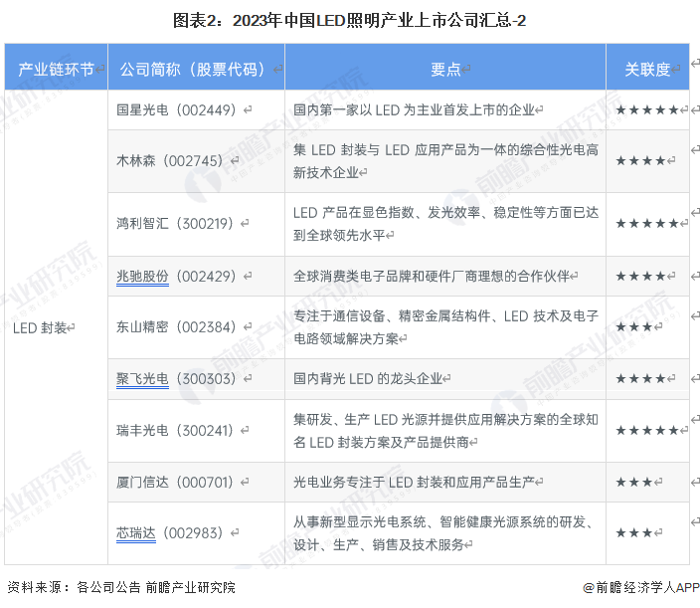The width and height of the screenshot is (700, 608).
Task: Click the four-star rating for 木林森
Action: pyautogui.click(x=641, y=161)
